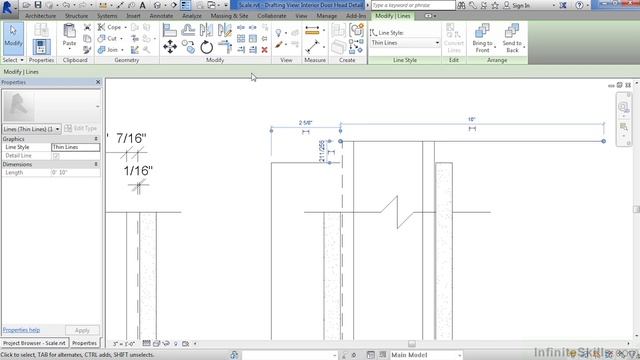
Task: Open the Architecture ribbon tab
Action: 40,16
